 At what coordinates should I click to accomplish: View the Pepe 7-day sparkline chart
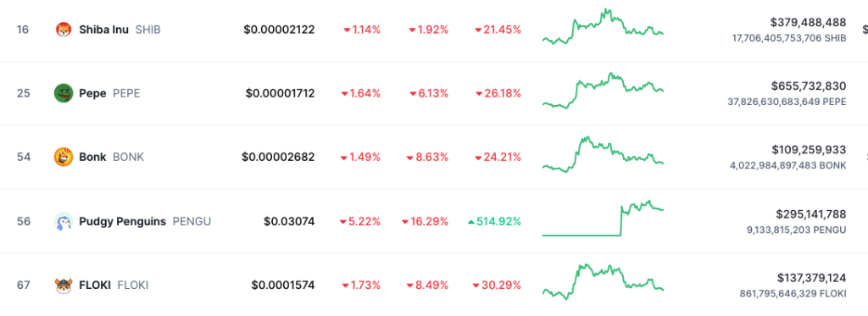pyautogui.click(x=604, y=90)
